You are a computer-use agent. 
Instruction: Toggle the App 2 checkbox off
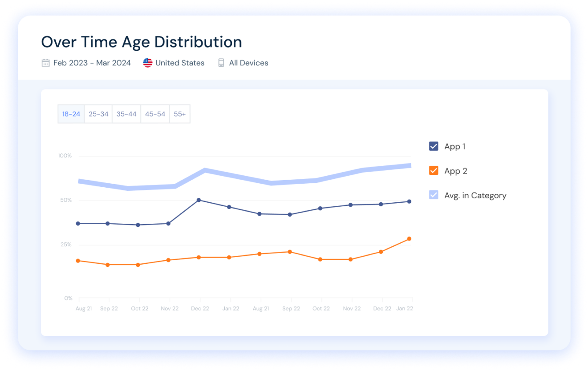pyautogui.click(x=434, y=170)
